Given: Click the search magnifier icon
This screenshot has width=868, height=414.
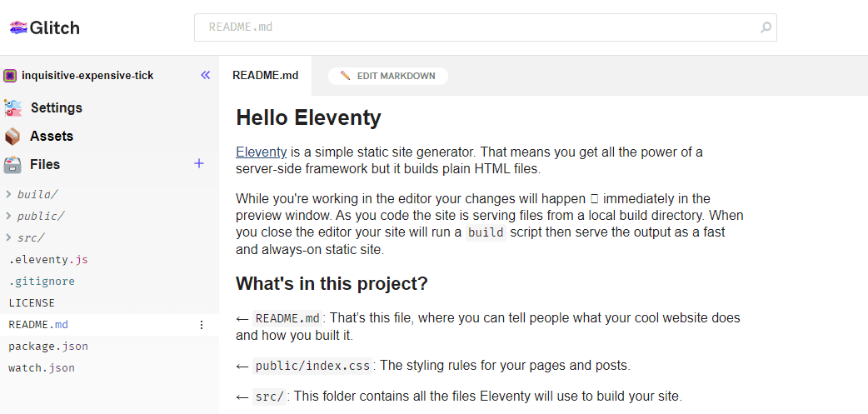Looking at the screenshot, I should coord(766,27).
